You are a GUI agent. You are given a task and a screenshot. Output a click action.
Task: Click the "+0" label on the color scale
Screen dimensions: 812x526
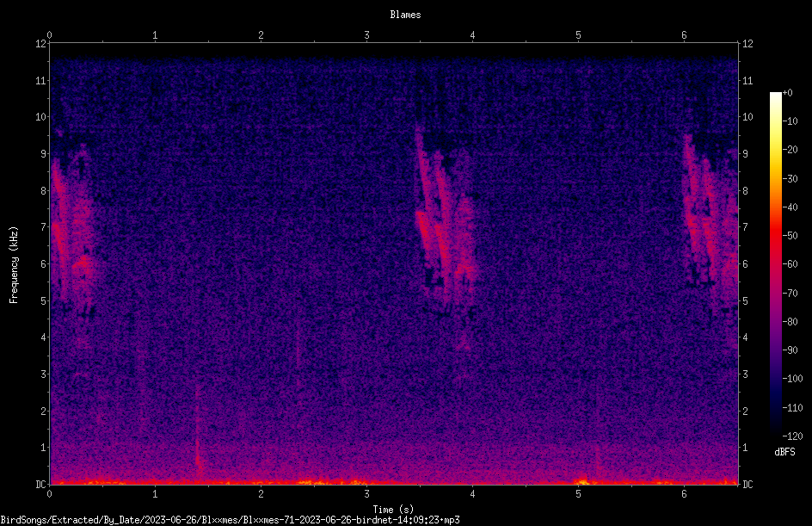(x=787, y=93)
